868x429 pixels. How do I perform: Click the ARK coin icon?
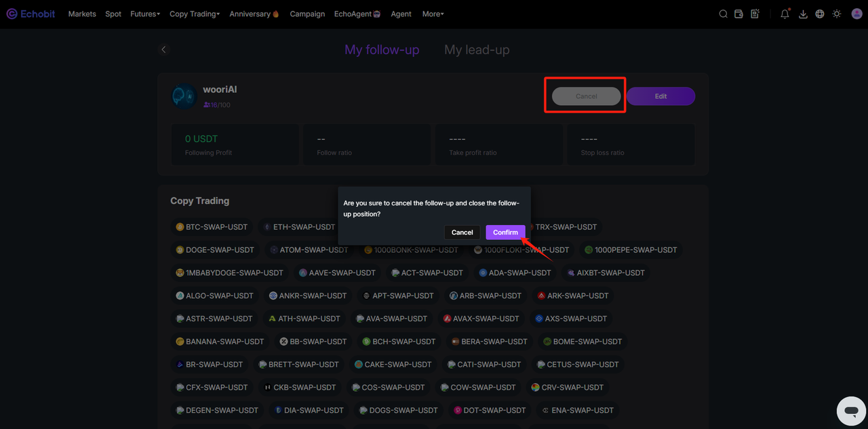tap(541, 295)
